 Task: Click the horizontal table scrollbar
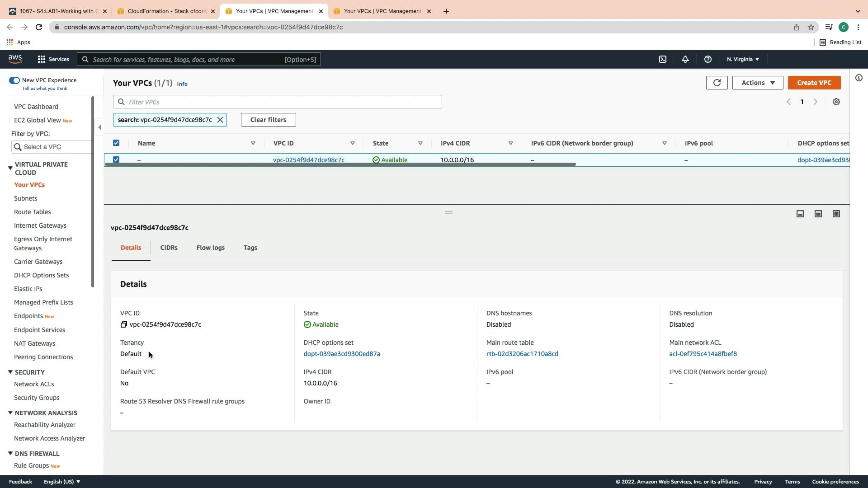click(x=340, y=164)
